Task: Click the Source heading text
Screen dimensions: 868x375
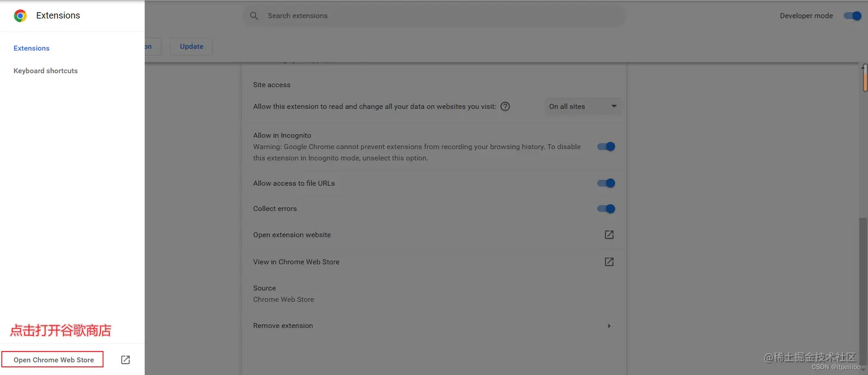Action: point(265,288)
